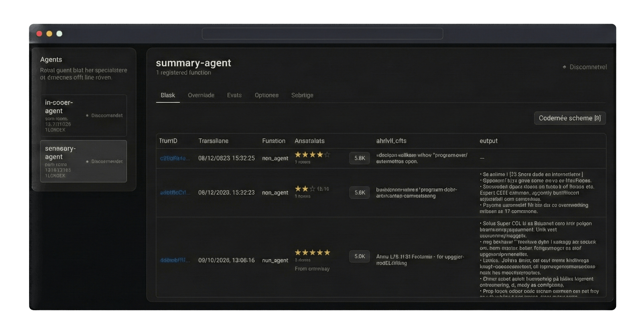The width and height of the screenshot is (644, 329).
Task: Open the c29aRe4e run ID link
Action: tap(173, 158)
